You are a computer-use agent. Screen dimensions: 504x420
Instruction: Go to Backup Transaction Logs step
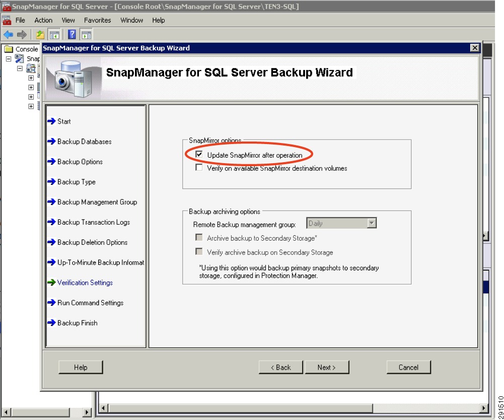coord(94,222)
